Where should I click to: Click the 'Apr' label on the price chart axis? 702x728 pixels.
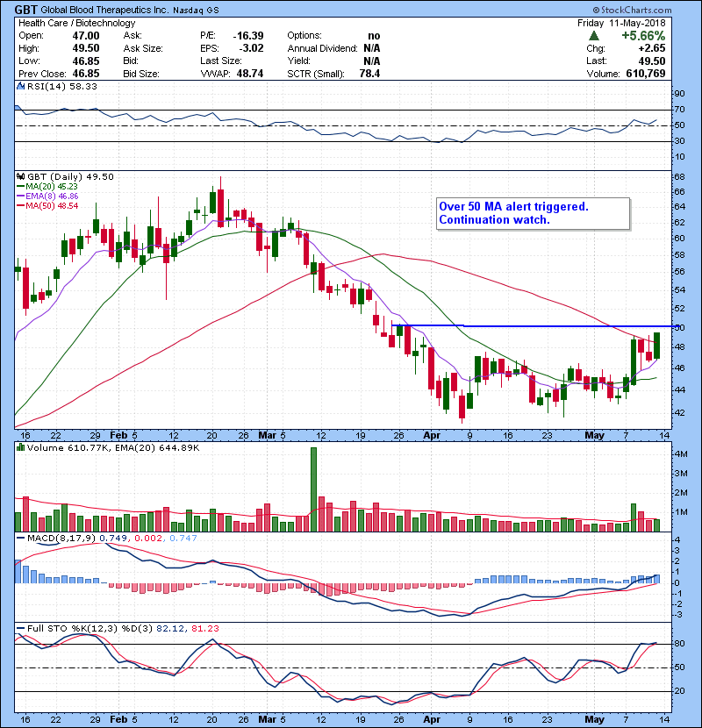(x=432, y=436)
